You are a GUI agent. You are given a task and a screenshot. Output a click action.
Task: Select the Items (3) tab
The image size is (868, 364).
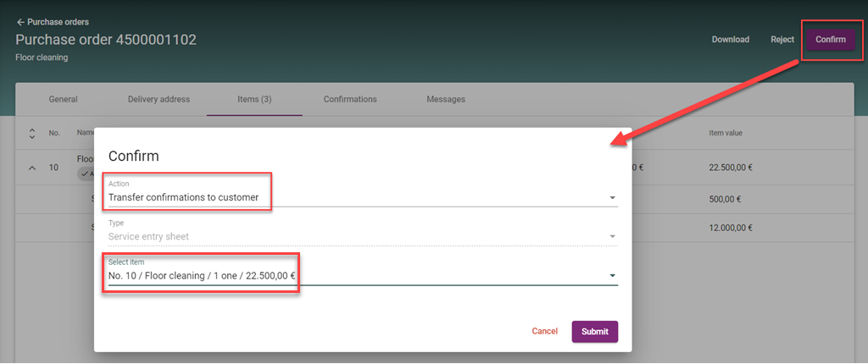254,99
